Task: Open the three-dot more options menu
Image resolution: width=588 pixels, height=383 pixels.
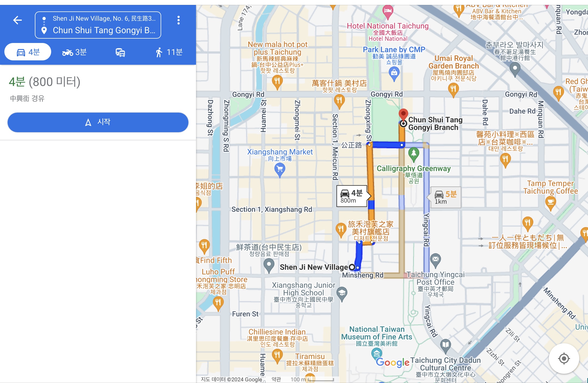Action: pos(178,20)
